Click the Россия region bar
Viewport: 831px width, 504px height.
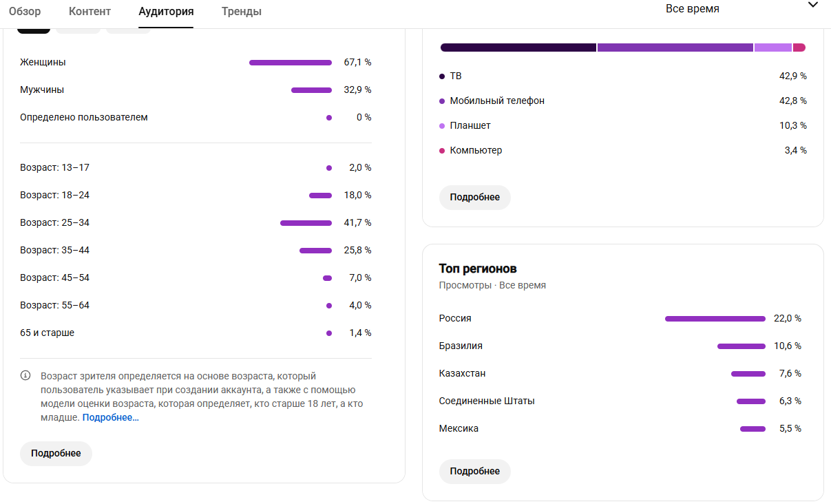(715, 319)
